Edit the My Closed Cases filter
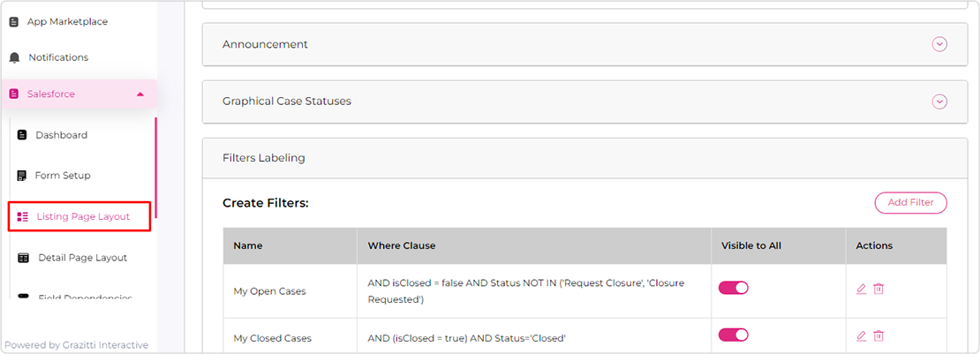 point(861,335)
